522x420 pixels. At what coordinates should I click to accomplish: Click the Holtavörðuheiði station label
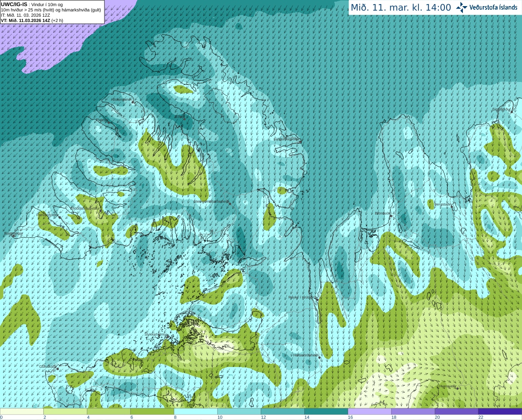tap(306, 355)
